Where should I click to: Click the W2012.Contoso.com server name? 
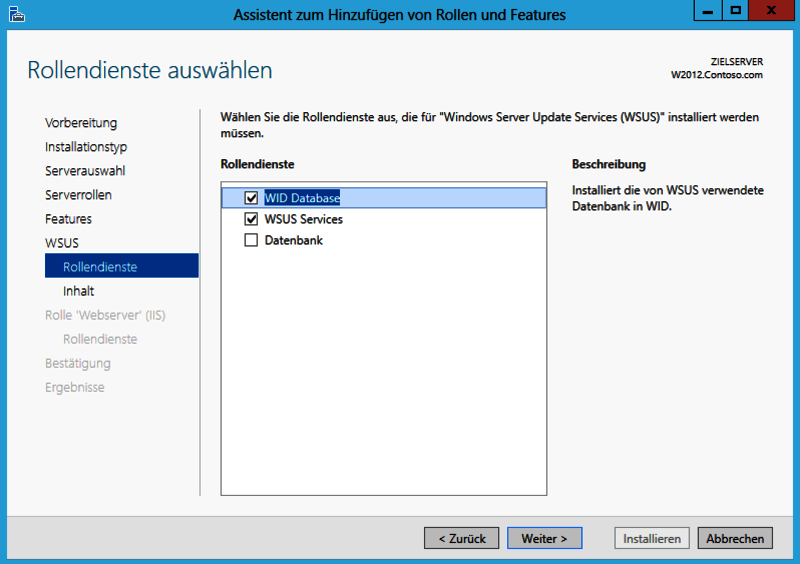click(x=717, y=75)
